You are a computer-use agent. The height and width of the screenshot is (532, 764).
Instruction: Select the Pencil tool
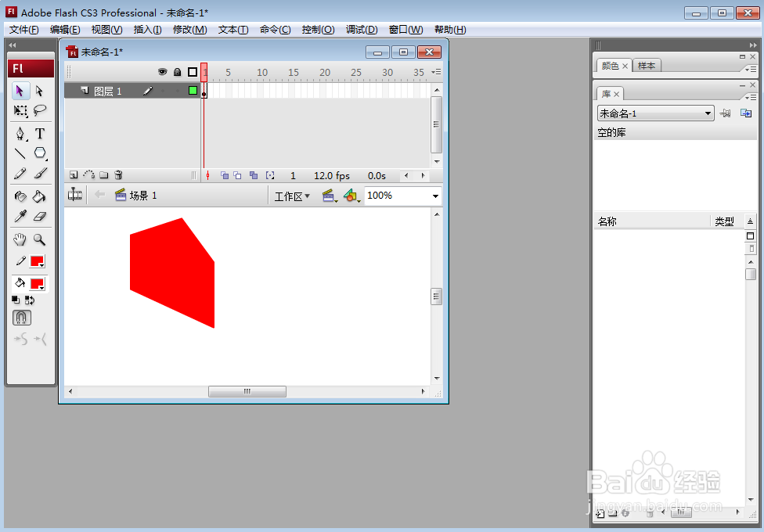20,174
